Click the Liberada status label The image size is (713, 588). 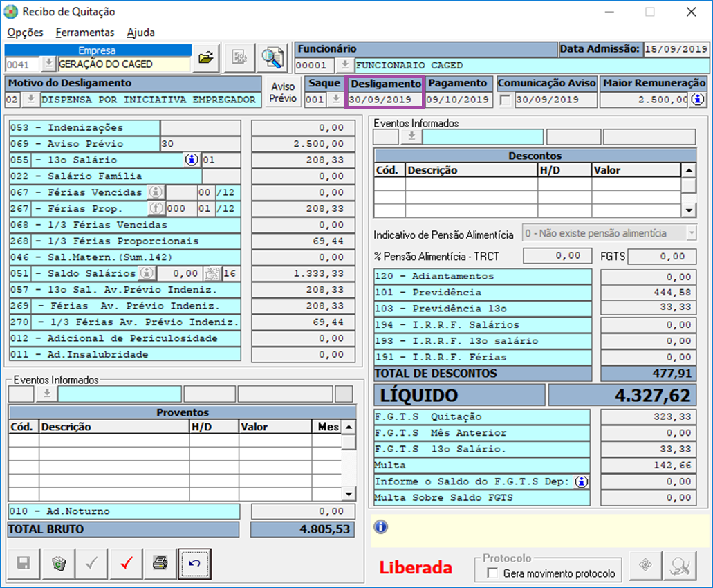(416, 567)
